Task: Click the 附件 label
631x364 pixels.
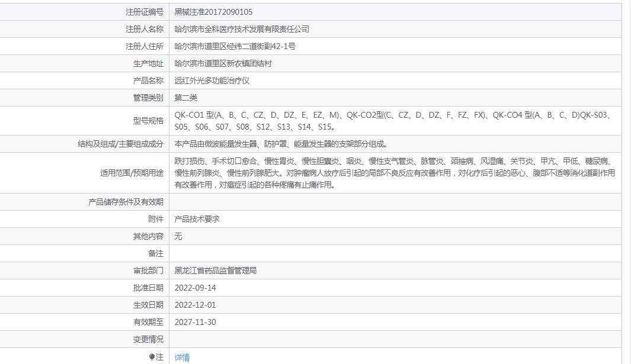Action: [x=156, y=219]
